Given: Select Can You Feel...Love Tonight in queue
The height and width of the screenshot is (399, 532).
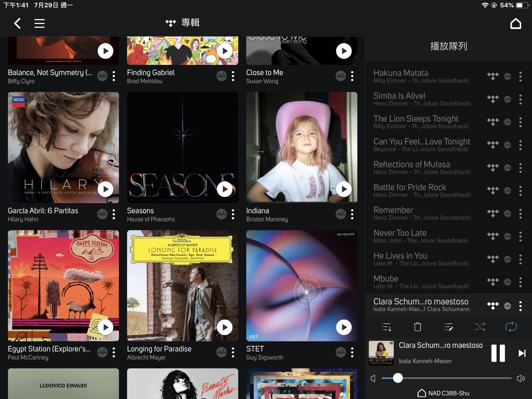Looking at the screenshot, I should pyautogui.click(x=449, y=145).
